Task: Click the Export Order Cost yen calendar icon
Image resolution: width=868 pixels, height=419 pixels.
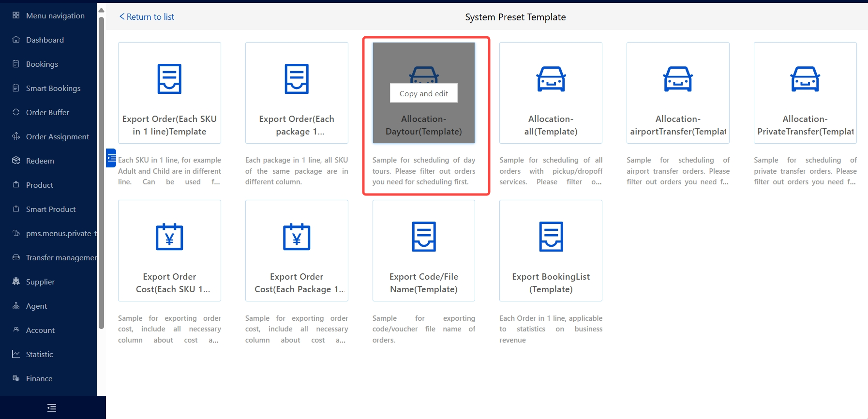Action: tap(169, 237)
